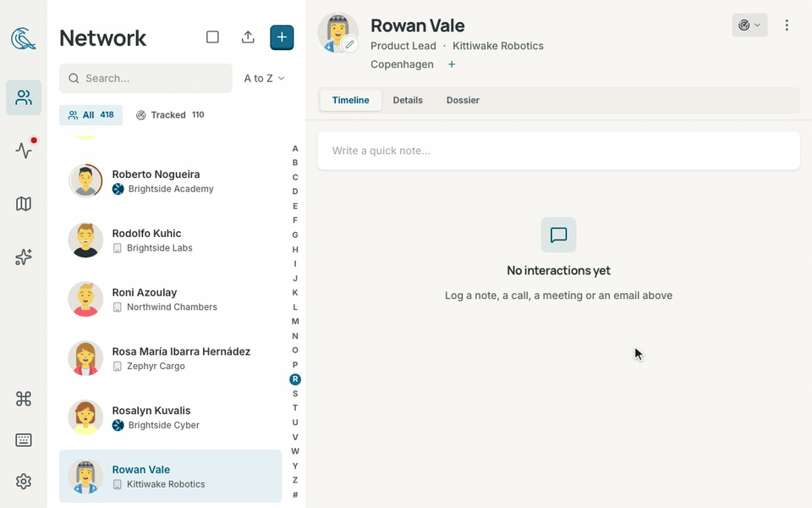The image size is (812, 508).
Task: Switch to the Timeline tab
Action: click(x=350, y=100)
